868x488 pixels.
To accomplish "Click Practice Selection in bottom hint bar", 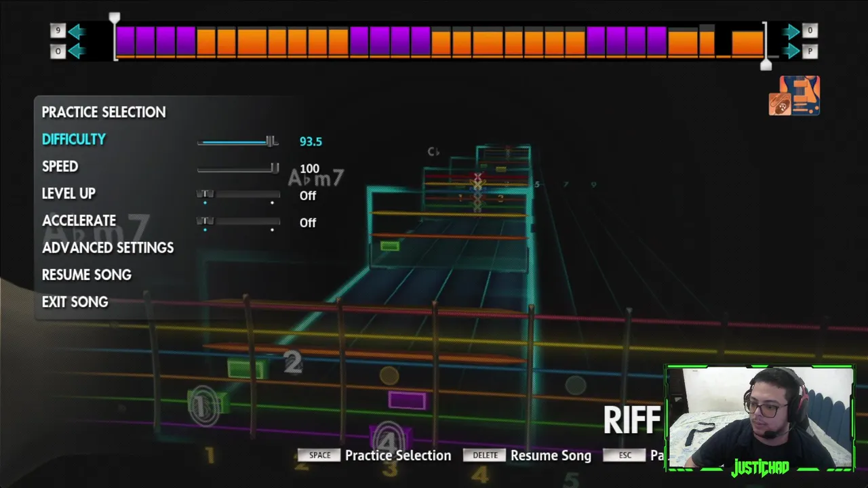I will [x=398, y=455].
